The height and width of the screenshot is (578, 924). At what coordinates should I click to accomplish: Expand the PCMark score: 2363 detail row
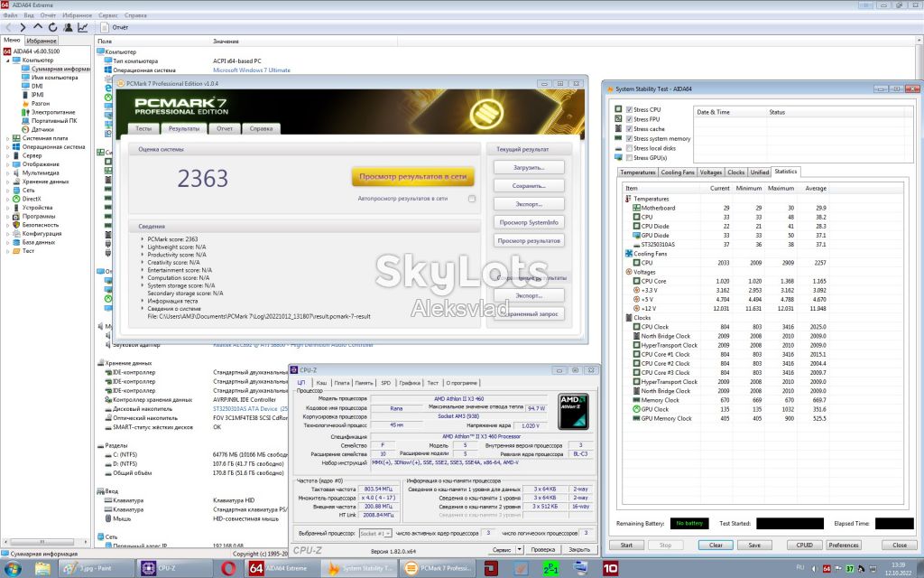(142, 238)
